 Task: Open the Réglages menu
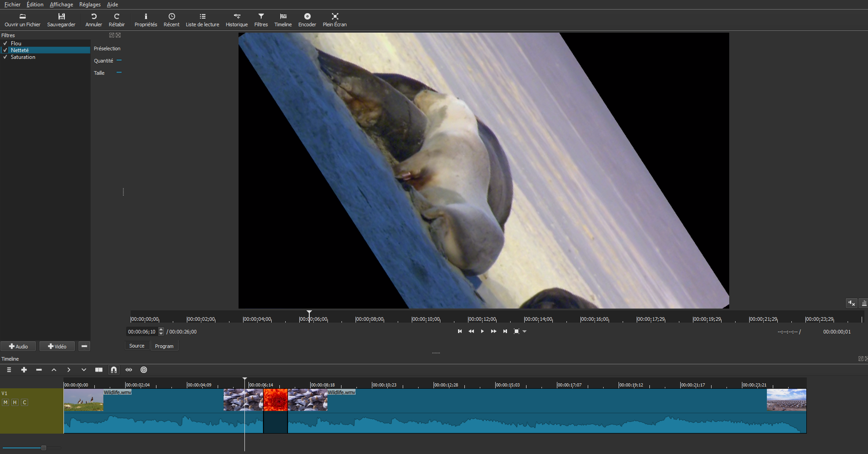(x=90, y=5)
